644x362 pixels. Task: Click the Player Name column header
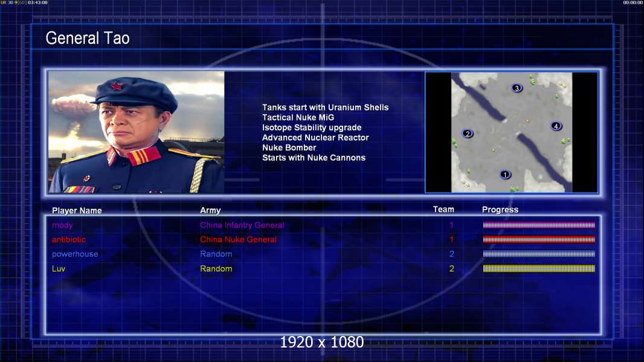(77, 211)
